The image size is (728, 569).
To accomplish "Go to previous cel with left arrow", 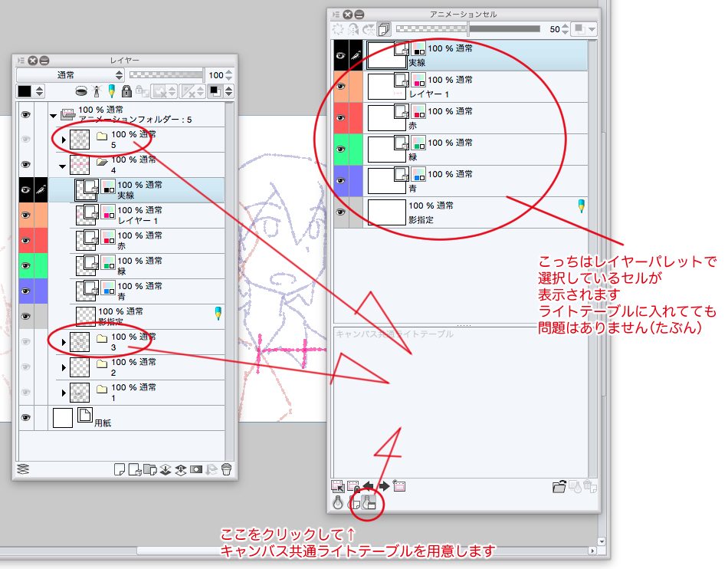I will (368, 486).
